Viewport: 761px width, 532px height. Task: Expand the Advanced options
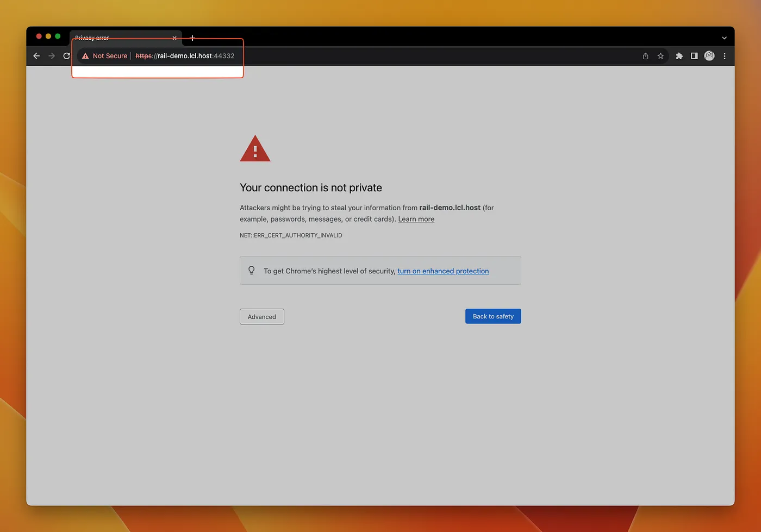261,316
